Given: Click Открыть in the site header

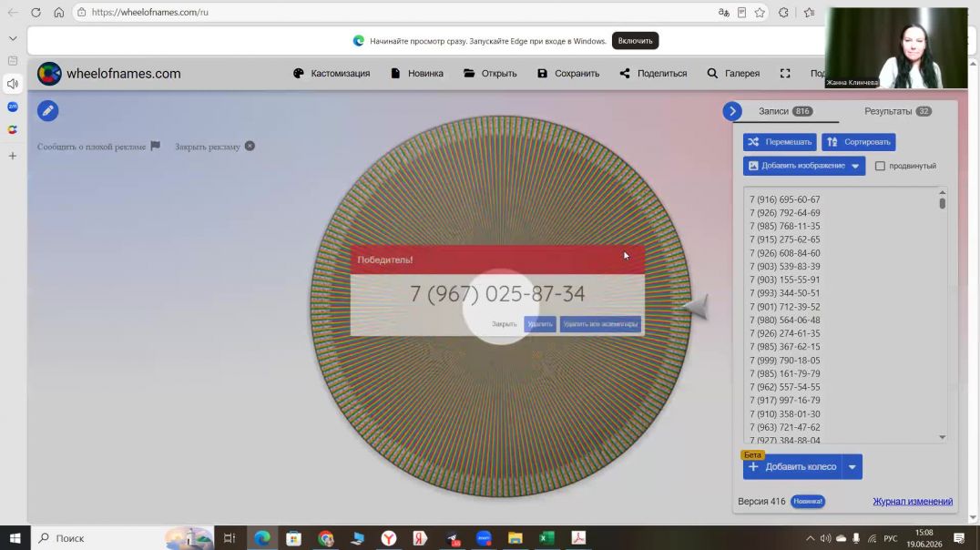Looking at the screenshot, I should tap(490, 74).
